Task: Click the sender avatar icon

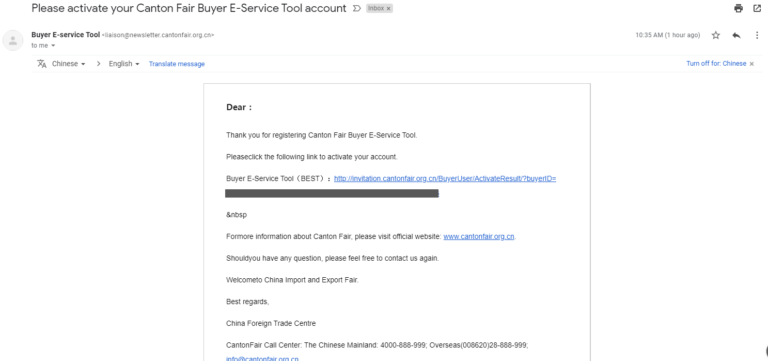Action: click(13, 40)
